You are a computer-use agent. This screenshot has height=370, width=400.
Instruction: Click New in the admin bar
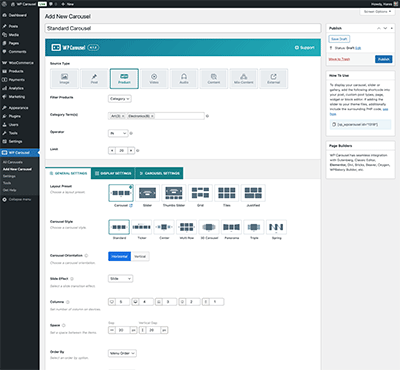click(x=68, y=4)
